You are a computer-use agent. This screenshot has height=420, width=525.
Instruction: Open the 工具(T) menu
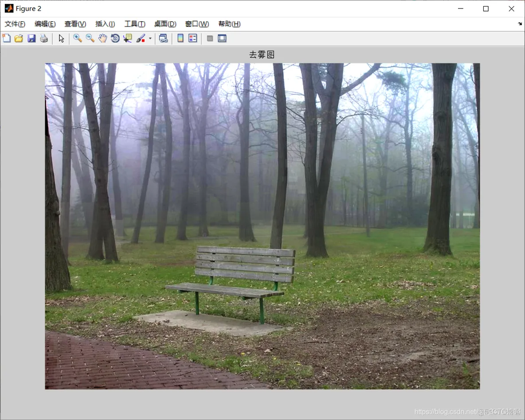[135, 24]
